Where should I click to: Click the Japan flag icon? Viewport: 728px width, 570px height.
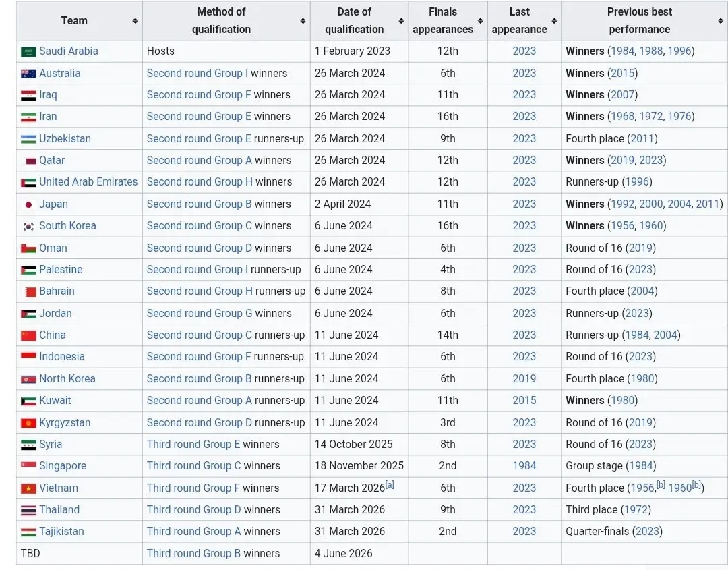[x=28, y=204]
